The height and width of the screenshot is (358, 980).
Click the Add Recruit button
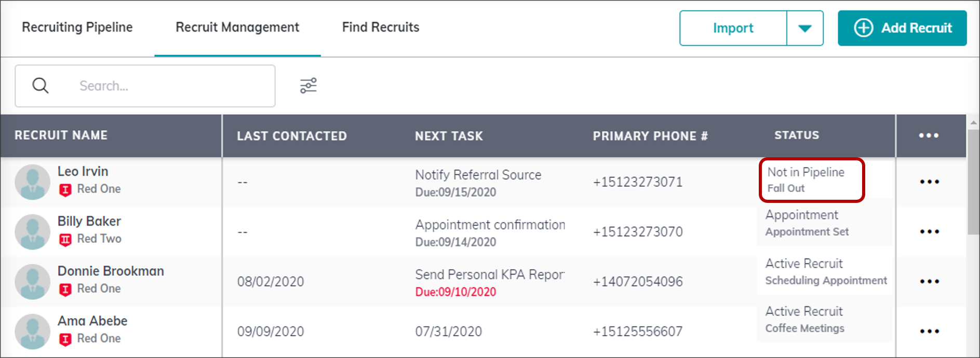tap(902, 28)
